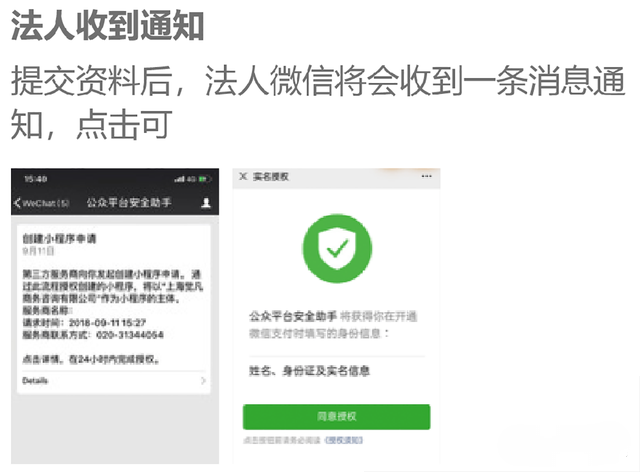This screenshot has width=640, height=472.
Task: Expand Details chevron arrow
Action: pyautogui.click(x=203, y=381)
